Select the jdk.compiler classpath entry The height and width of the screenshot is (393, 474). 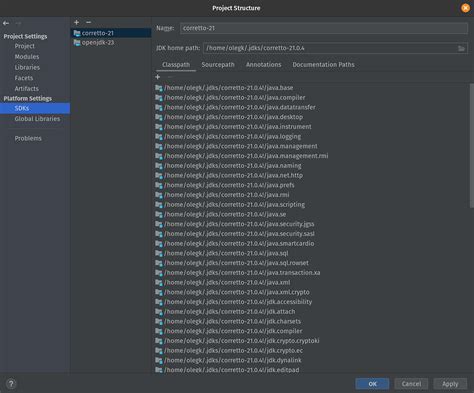(229, 331)
